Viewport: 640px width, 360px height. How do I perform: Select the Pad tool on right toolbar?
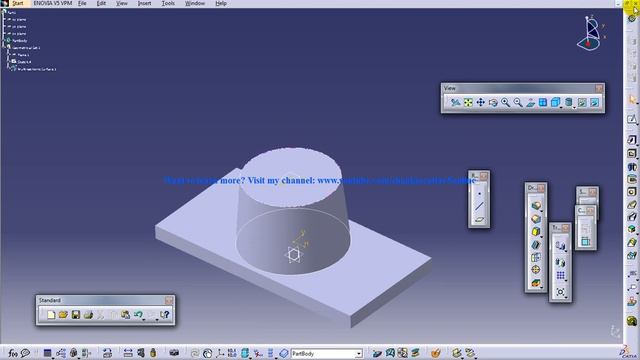(632, 140)
